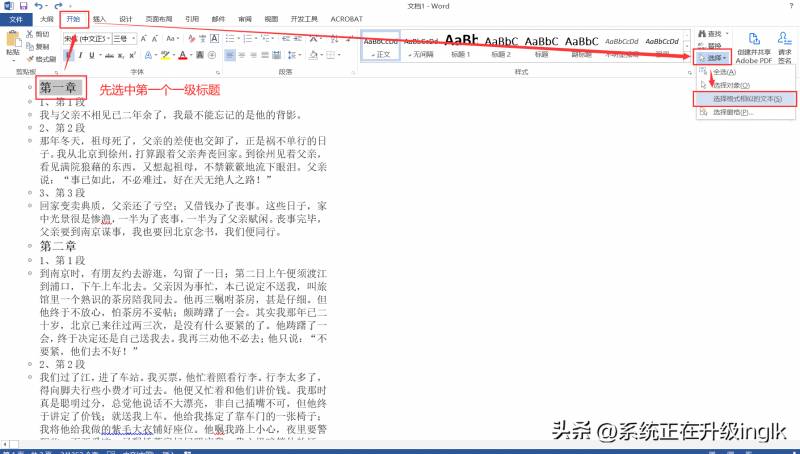Screen dimensions: 800x454
Task: Click the Save icon in quick access toolbar
Action: 23,6
